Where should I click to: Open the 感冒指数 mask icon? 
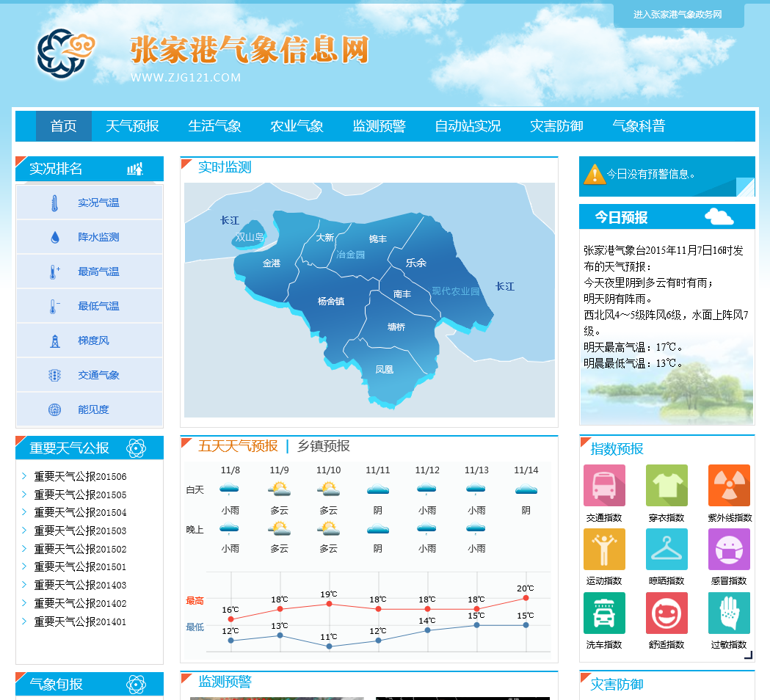pyautogui.click(x=729, y=550)
